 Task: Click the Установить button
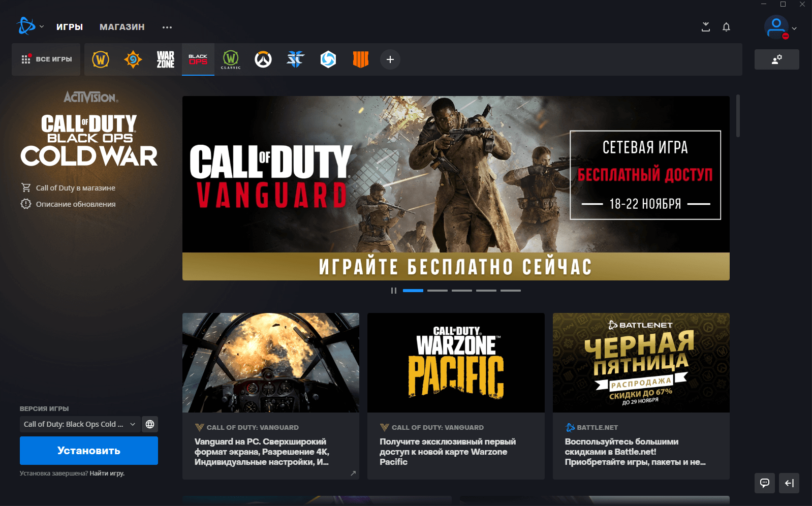click(x=89, y=451)
